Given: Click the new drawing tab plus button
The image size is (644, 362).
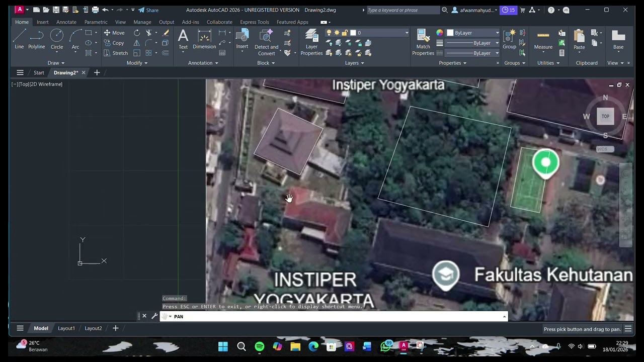Looking at the screenshot, I should pos(97,73).
